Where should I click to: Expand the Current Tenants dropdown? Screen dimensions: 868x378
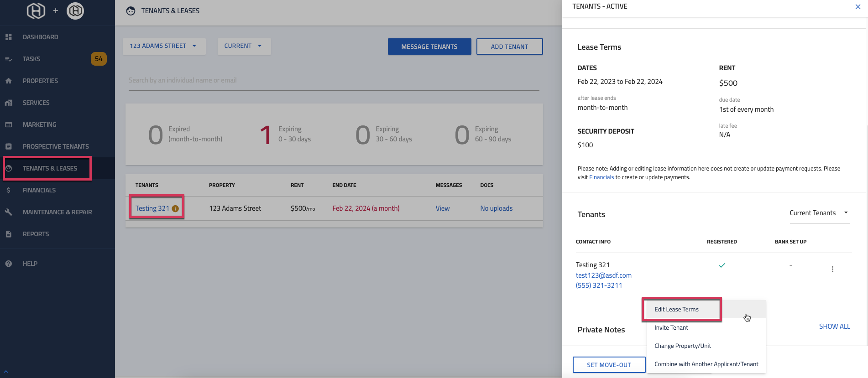819,213
